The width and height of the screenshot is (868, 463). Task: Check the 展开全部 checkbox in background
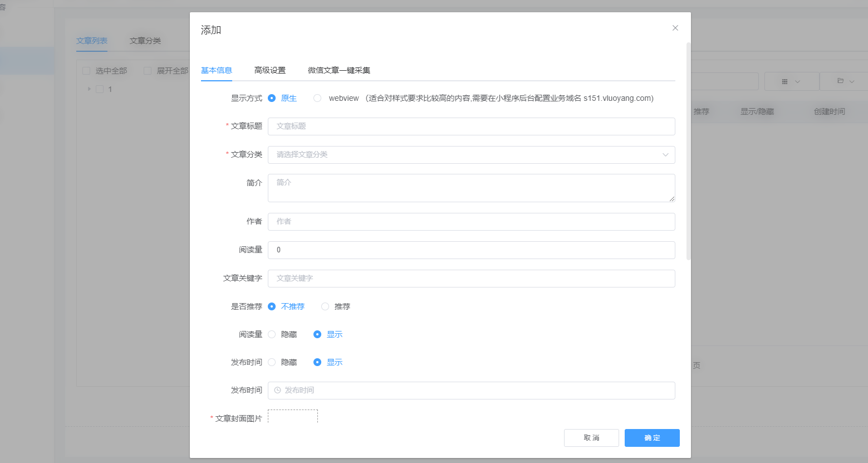[x=148, y=71]
